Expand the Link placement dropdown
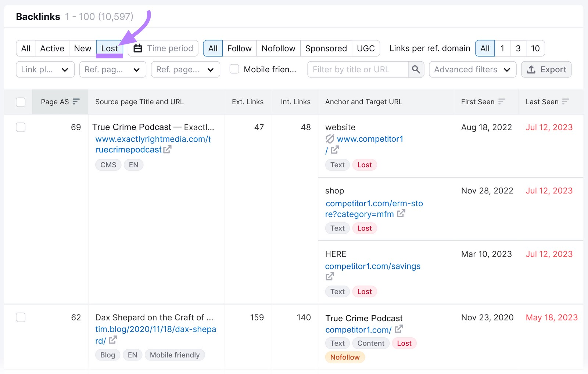This screenshot has width=588, height=374. click(x=45, y=69)
